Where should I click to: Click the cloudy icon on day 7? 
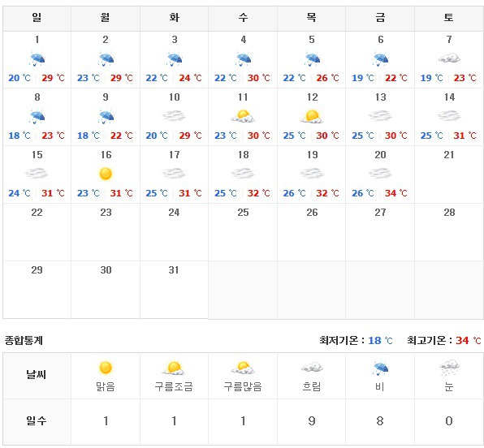(449, 58)
